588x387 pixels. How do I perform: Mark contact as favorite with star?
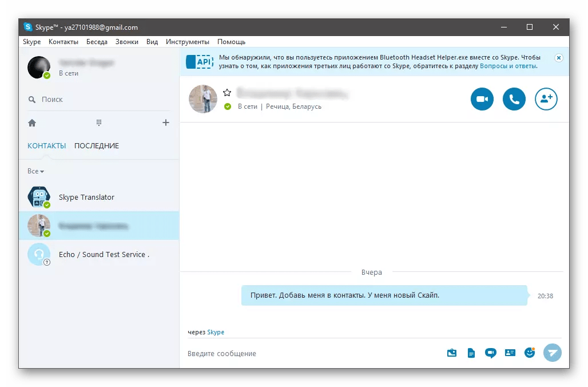tap(227, 92)
